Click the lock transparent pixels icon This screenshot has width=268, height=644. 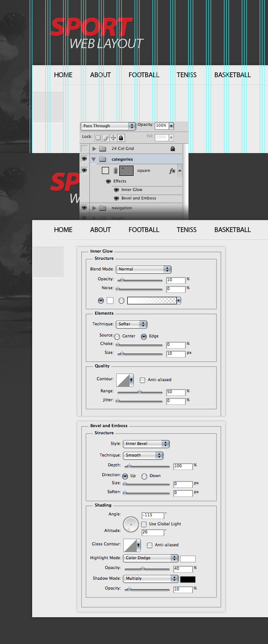[x=98, y=138]
